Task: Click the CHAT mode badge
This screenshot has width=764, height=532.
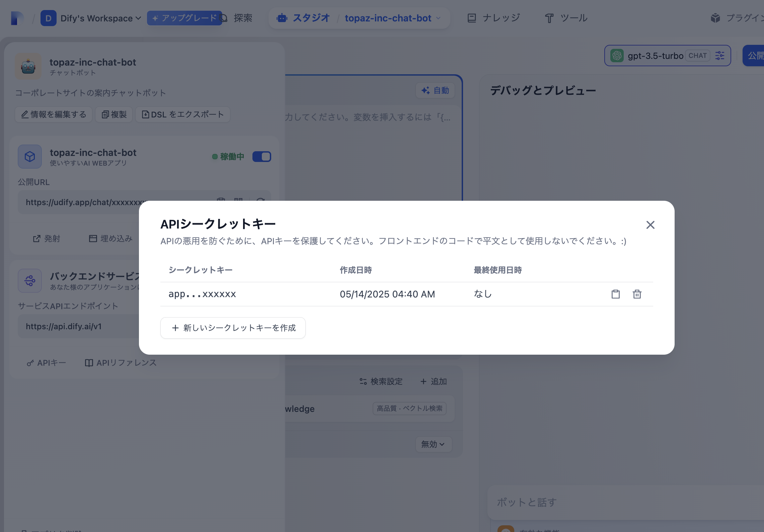Action: [697, 56]
